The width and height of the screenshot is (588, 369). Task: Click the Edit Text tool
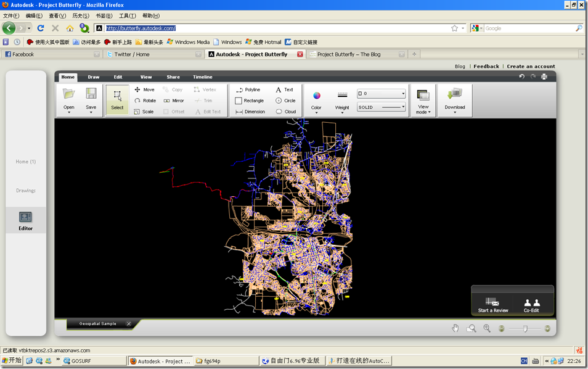click(208, 112)
